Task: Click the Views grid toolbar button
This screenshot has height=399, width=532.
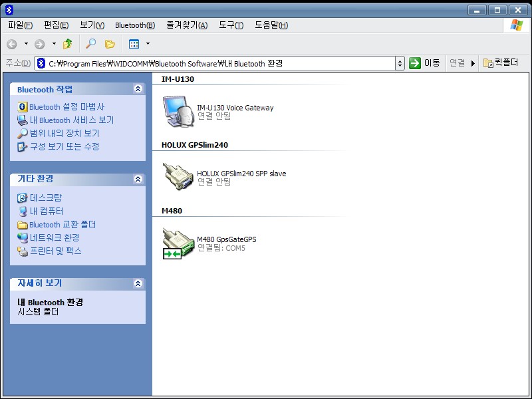Action: [134, 44]
